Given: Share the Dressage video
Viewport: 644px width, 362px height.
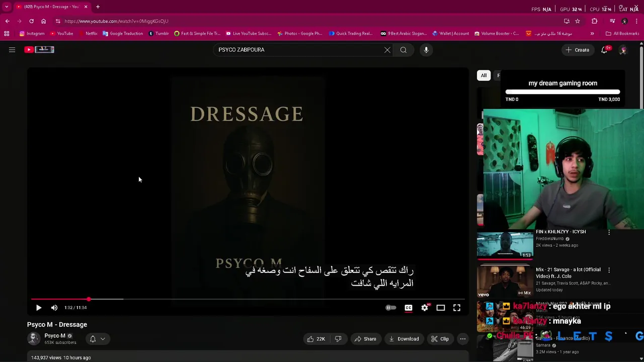Looking at the screenshot, I should [365, 339].
